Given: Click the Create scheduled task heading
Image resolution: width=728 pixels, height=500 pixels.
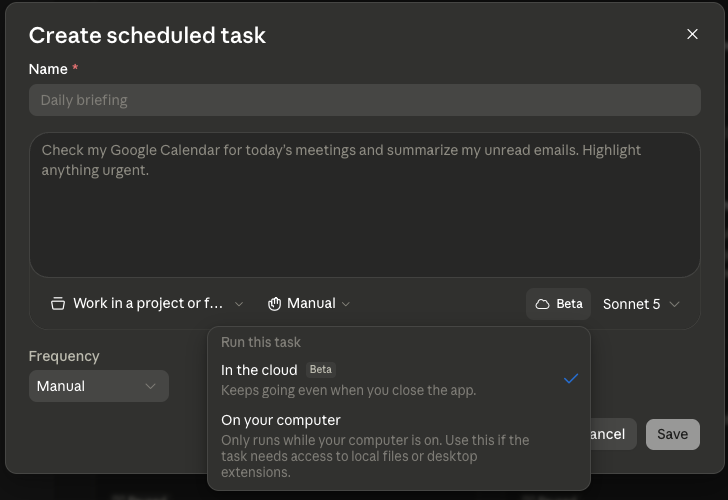Looking at the screenshot, I should [x=147, y=35].
